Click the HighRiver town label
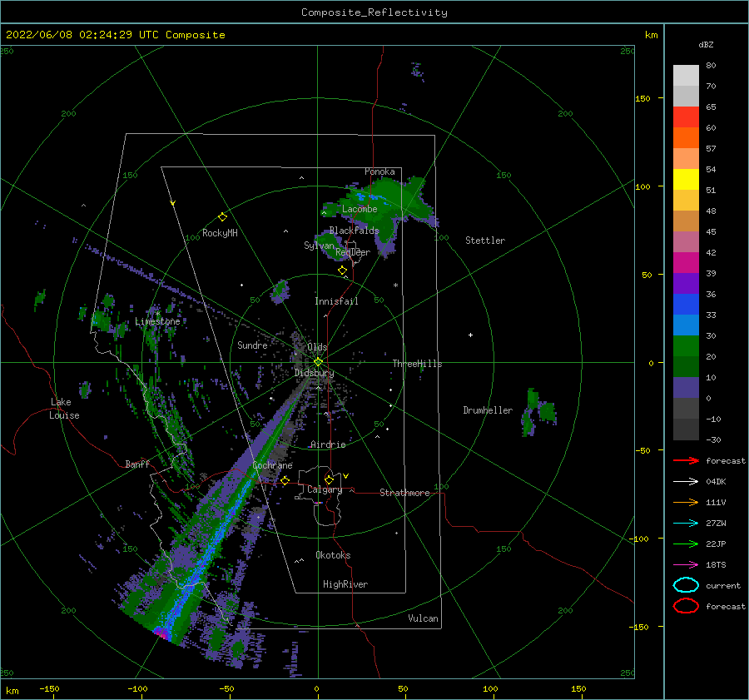Viewport: 749px width, 700px height. click(345, 584)
